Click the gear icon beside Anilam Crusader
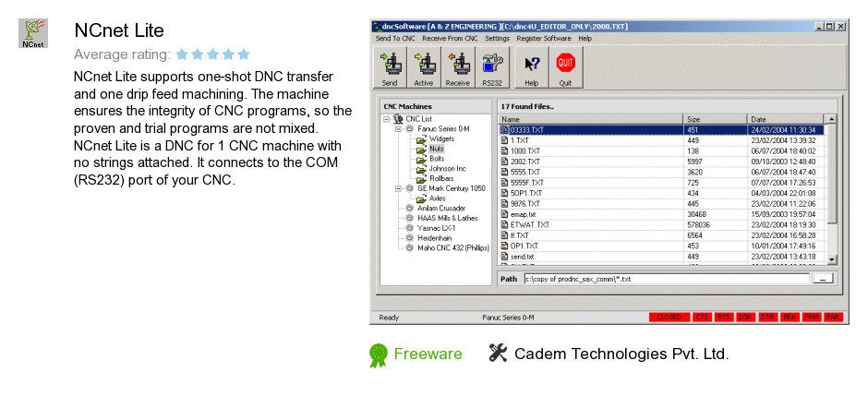868x396 pixels. [410, 209]
